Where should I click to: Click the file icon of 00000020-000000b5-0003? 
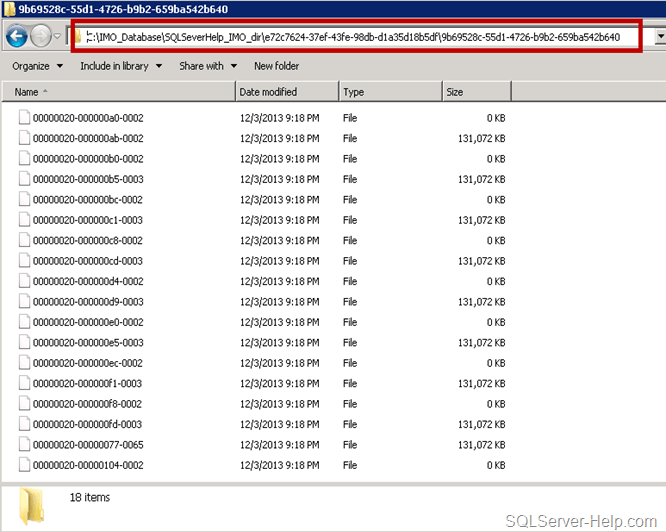[x=24, y=179]
